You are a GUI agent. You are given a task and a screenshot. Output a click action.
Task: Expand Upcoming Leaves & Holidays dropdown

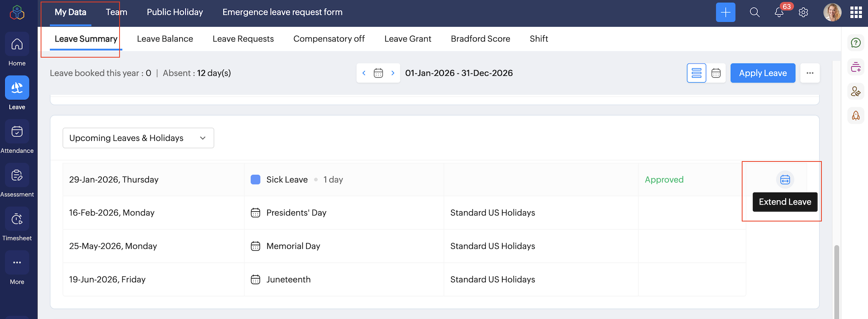pos(138,138)
